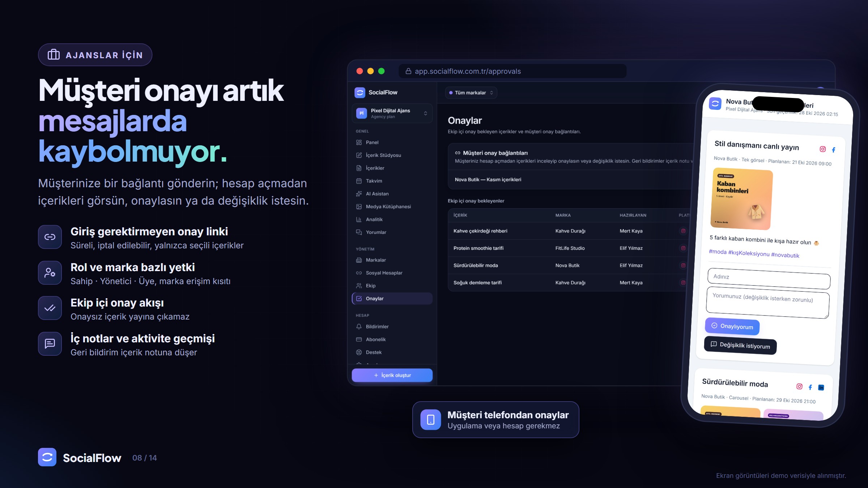Click the Medya Kütüphanesi image icon

359,207
